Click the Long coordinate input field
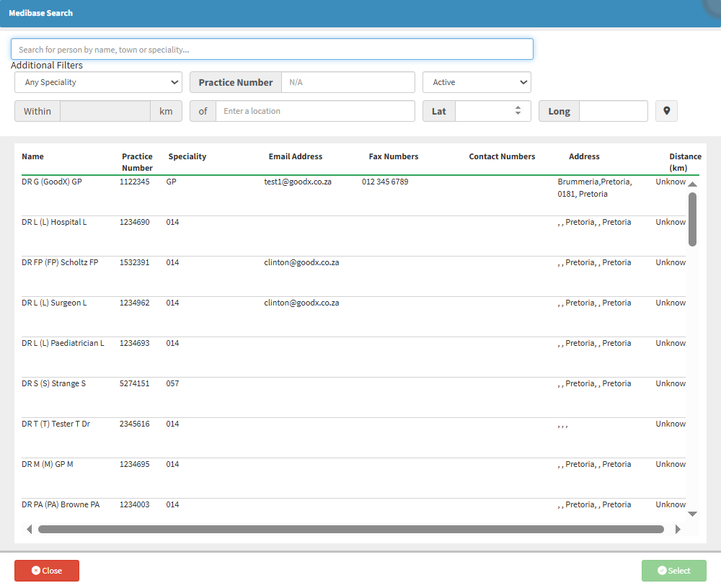 (x=613, y=111)
